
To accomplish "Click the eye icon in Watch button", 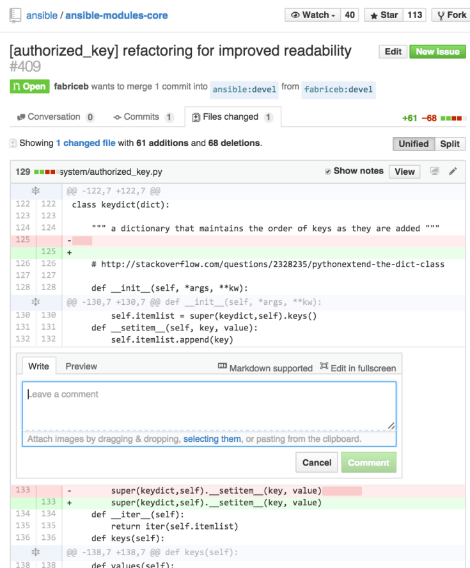I will pyautogui.click(x=295, y=15).
